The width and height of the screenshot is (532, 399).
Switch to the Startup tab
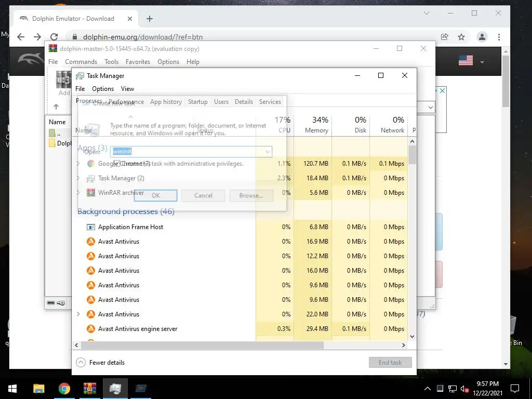(x=198, y=102)
